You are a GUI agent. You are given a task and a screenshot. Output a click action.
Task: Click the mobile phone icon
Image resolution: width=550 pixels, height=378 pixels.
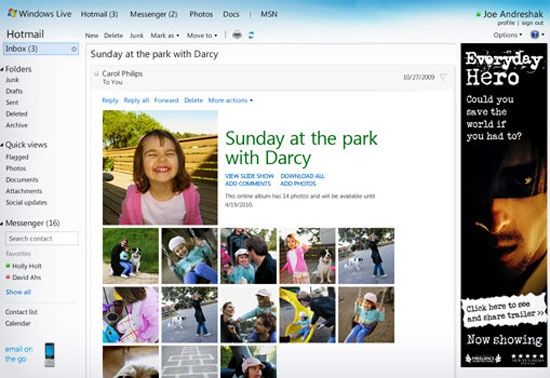(49, 355)
